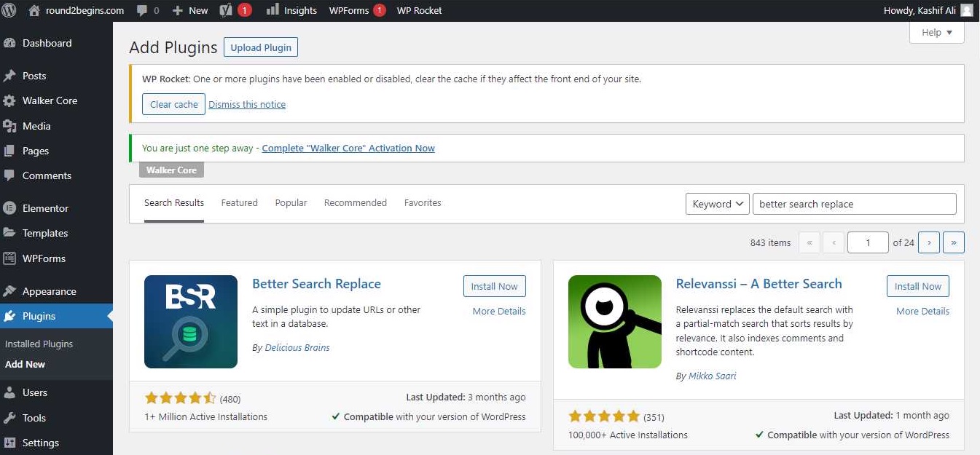The width and height of the screenshot is (980, 455).
Task: Click the Settings icon in sidebar
Action: [x=10, y=443]
